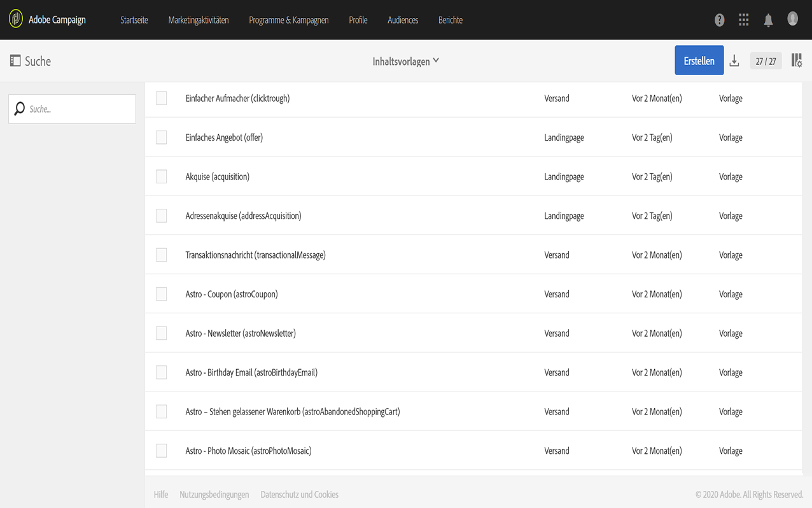
Task: Expand the Inhaltsvorlagen dropdown
Action: pos(406,61)
